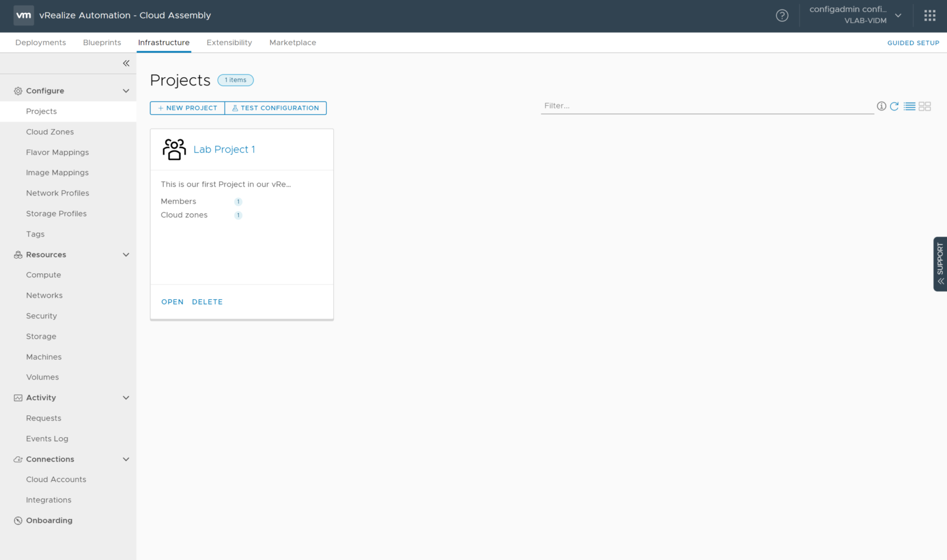947x560 pixels.
Task: Select Cloud Zones in the sidebar
Action: coord(50,132)
